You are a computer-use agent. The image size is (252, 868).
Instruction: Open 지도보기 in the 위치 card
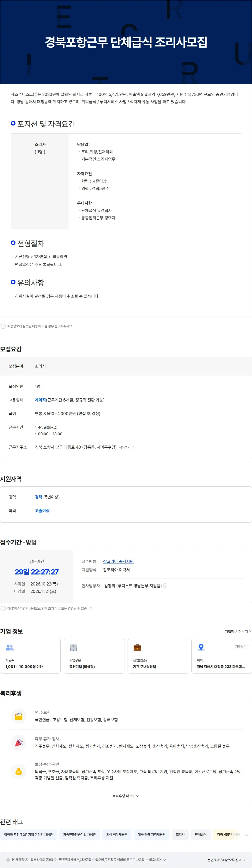click(x=240, y=647)
